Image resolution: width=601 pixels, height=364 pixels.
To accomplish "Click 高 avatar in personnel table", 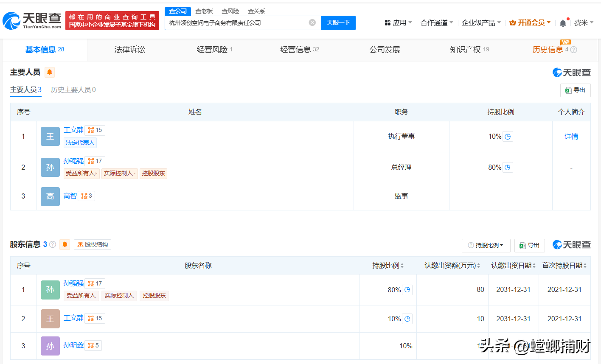I will (50, 196).
